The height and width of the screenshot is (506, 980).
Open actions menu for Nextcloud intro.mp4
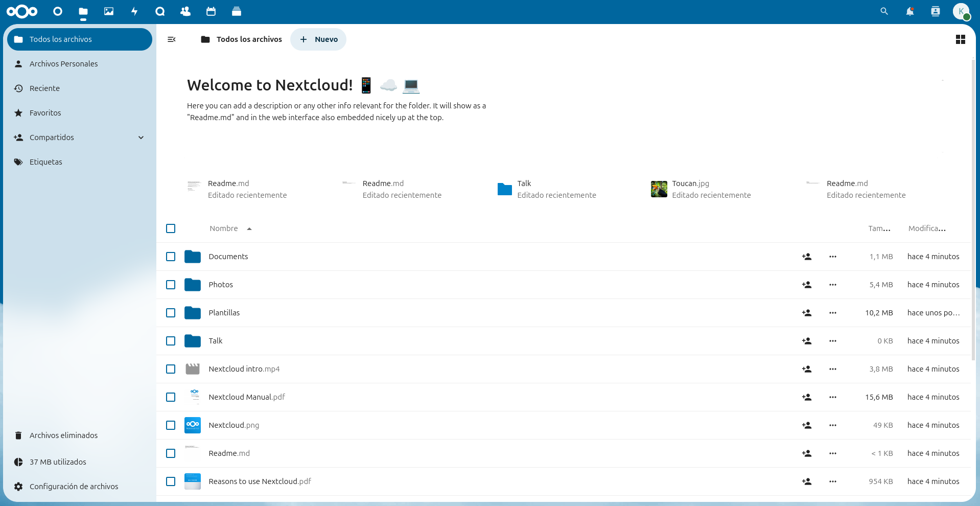pos(833,369)
